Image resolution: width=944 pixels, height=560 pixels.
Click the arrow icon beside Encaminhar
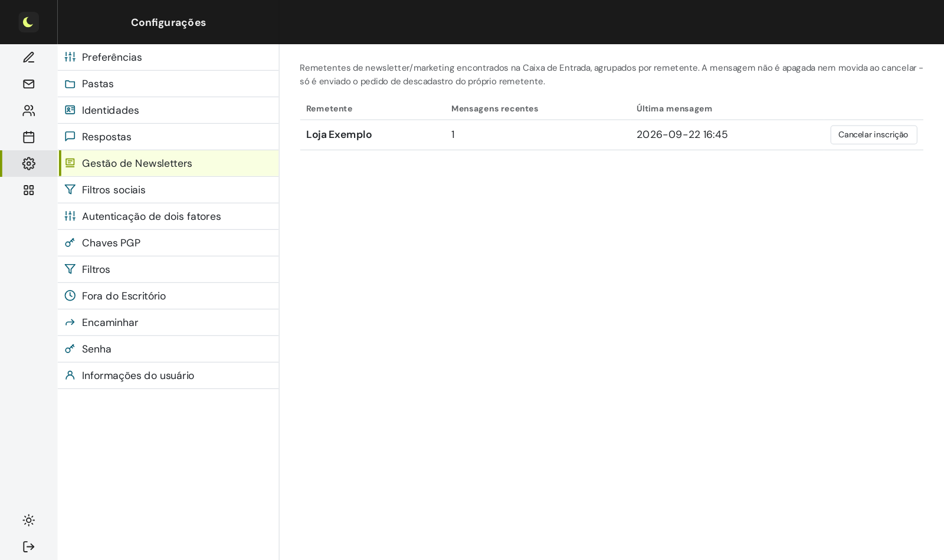tap(70, 322)
